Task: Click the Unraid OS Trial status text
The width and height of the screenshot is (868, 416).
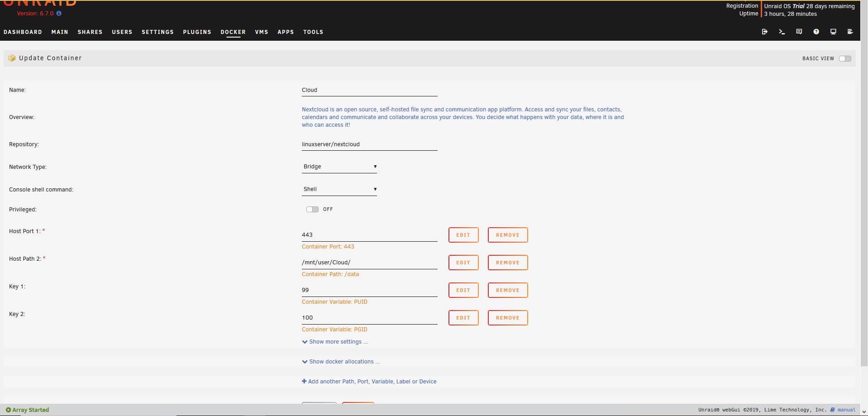Action: pos(810,6)
